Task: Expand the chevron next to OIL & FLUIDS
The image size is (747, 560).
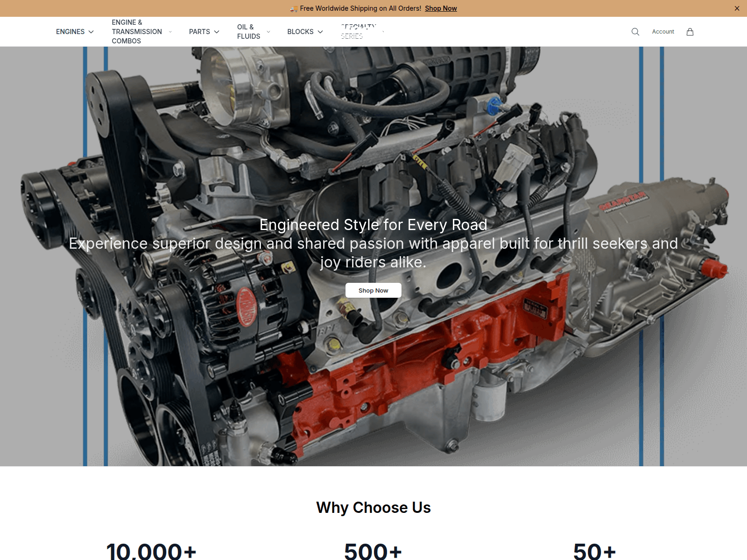Action: (x=268, y=32)
